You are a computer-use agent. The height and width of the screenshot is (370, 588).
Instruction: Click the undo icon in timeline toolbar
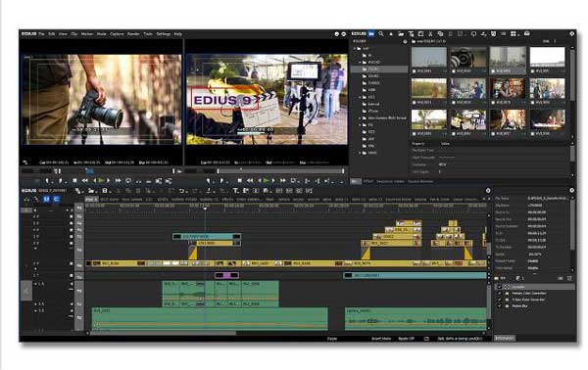pyautogui.click(x=181, y=191)
